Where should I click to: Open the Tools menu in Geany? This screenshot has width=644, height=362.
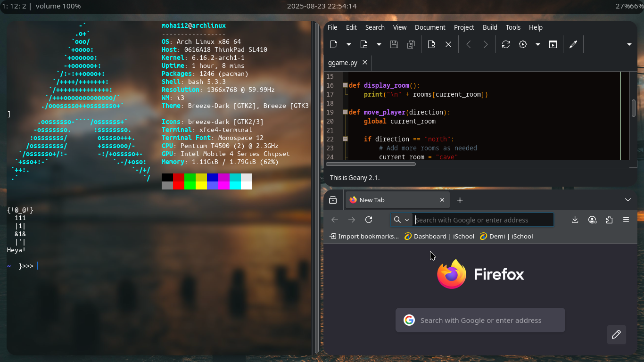pyautogui.click(x=513, y=27)
